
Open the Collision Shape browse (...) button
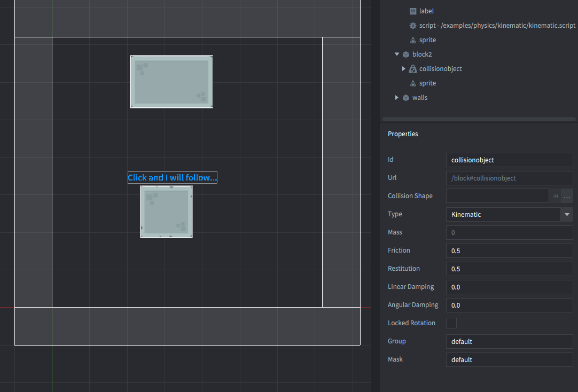(x=567, y=196)
